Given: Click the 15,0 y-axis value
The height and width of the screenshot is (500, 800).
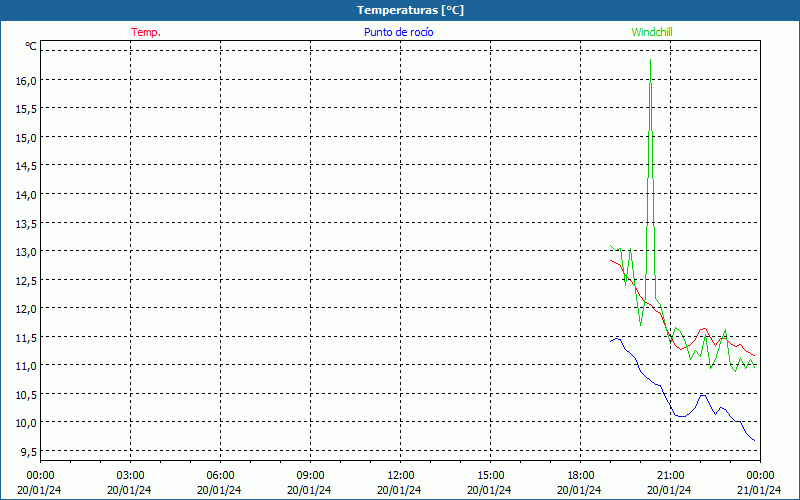Looking at the screenshot, I should [26, 138].
